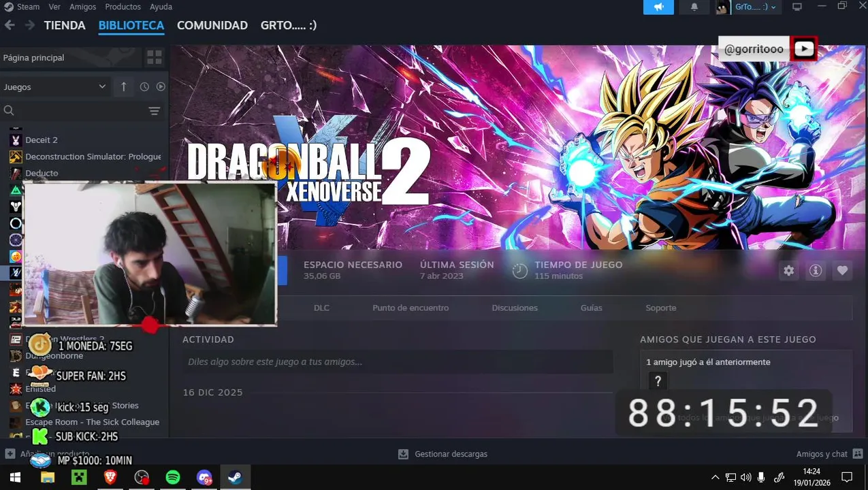Viewport: 868px width, 490px height.
Task: Click the unknown friend question-mark avatar
Action: click(x=658, y=382)
